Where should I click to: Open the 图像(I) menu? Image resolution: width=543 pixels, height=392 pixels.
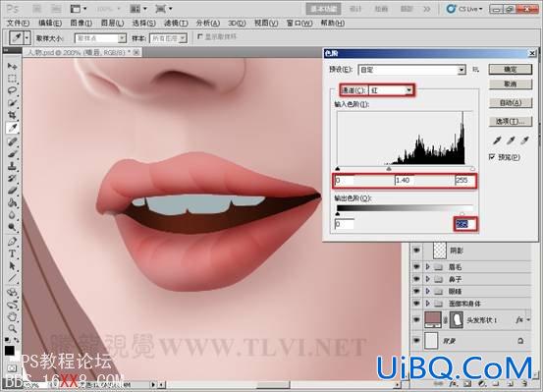(81, 23)
